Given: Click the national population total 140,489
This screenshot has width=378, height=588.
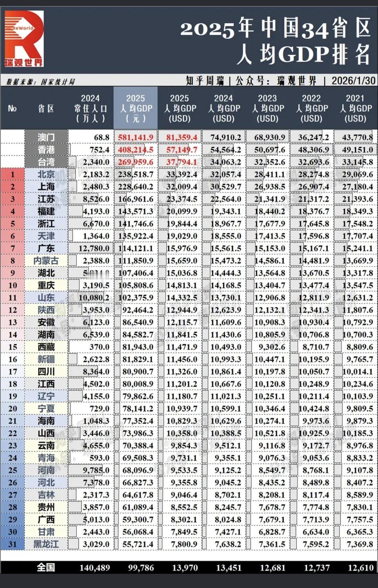Looking at the screenshot, I should point(95,568).
